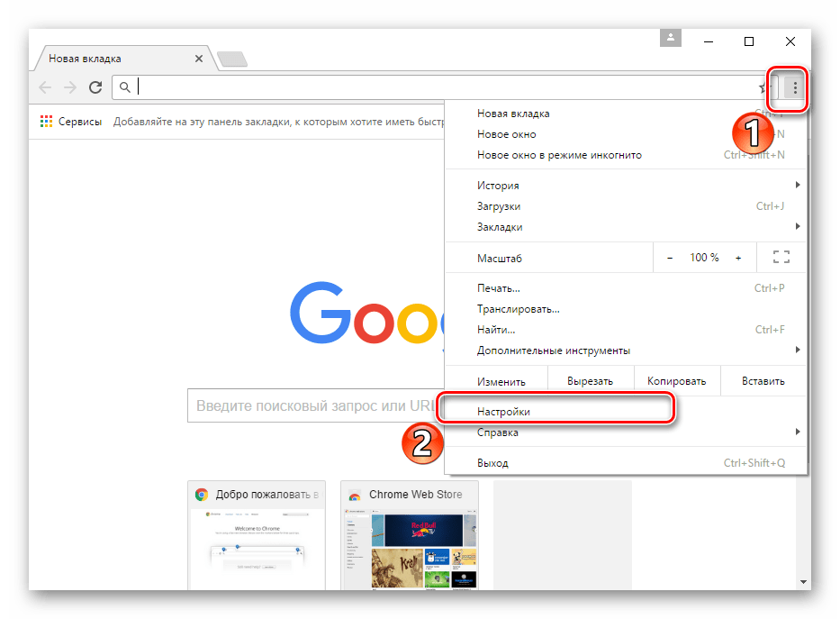The height and width of the screenshot is (619, 840).
Task: Decrease zoom with the minus button
Action: coord(670,258)
